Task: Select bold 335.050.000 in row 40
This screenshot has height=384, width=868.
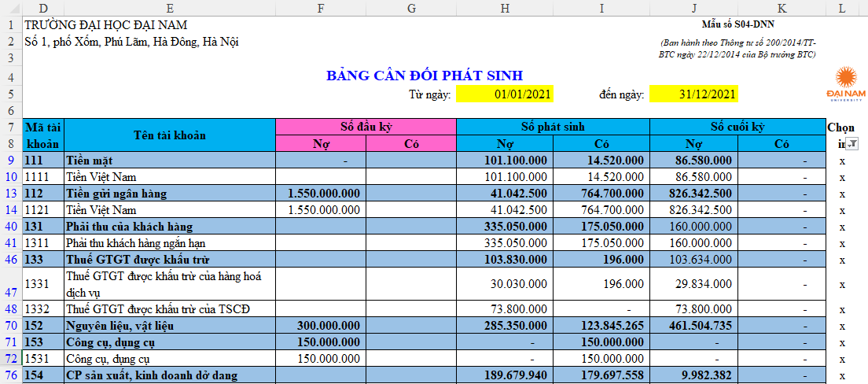Action: click(x=504, y=227)
